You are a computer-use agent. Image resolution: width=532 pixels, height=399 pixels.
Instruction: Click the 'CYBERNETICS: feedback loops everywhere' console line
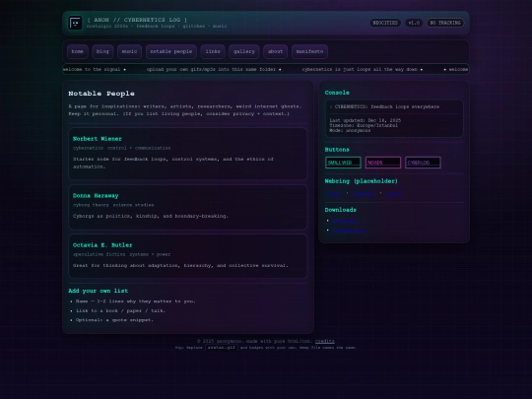point(384,106)
